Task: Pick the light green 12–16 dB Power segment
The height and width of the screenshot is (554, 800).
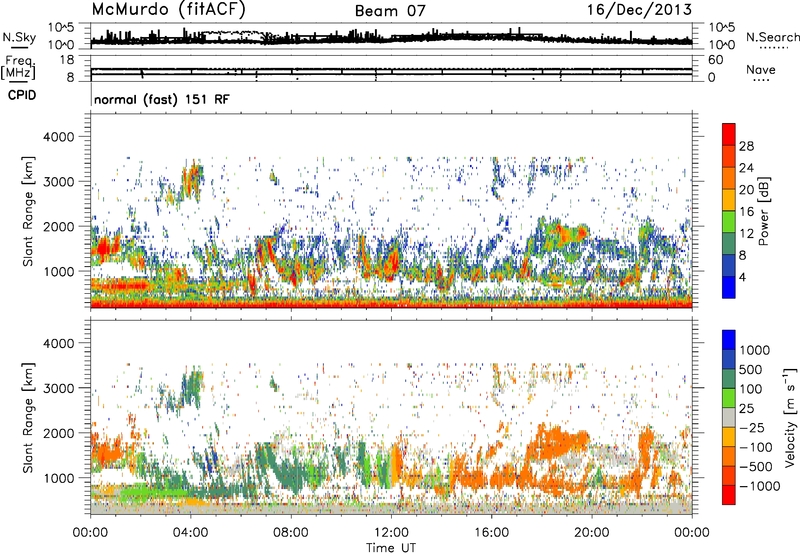Action: click(729, 222)
